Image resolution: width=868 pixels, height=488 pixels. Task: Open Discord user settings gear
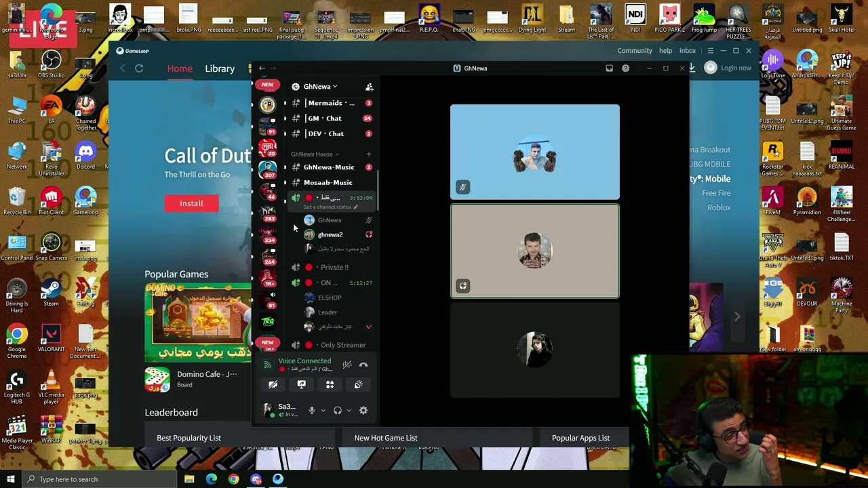363,410
